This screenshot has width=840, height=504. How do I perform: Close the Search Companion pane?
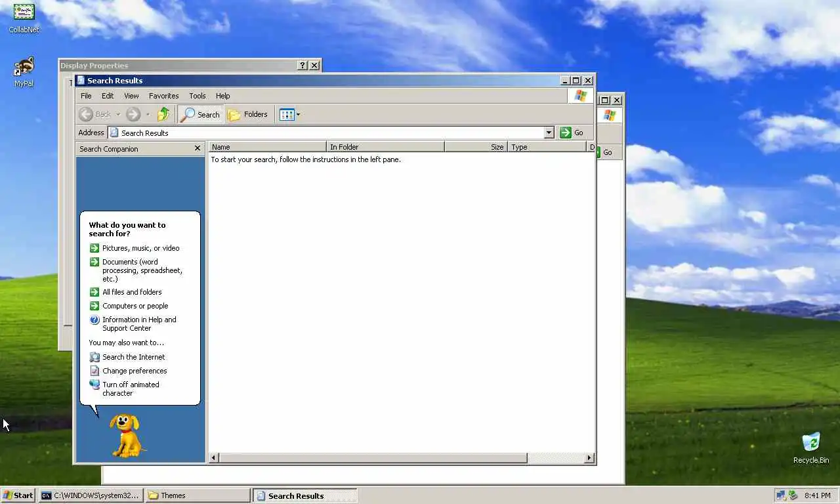[x=198, y=148]
